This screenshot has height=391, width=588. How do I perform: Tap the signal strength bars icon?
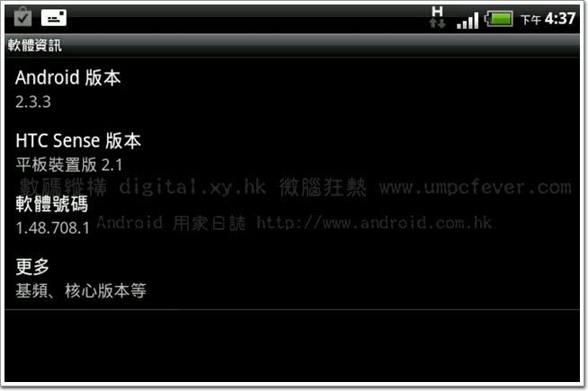(468, 21)
